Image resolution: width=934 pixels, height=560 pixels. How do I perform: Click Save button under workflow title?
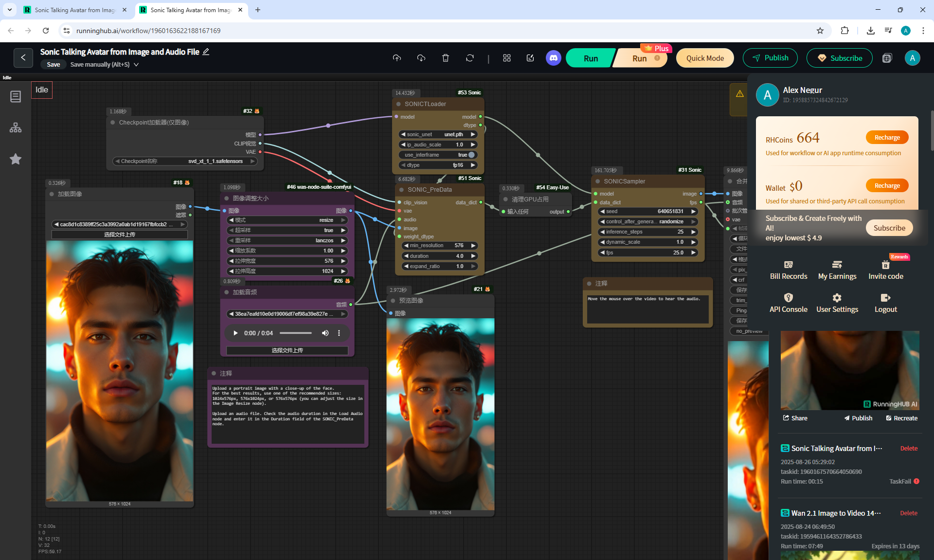pyautogui.click(x=54, y=65)
